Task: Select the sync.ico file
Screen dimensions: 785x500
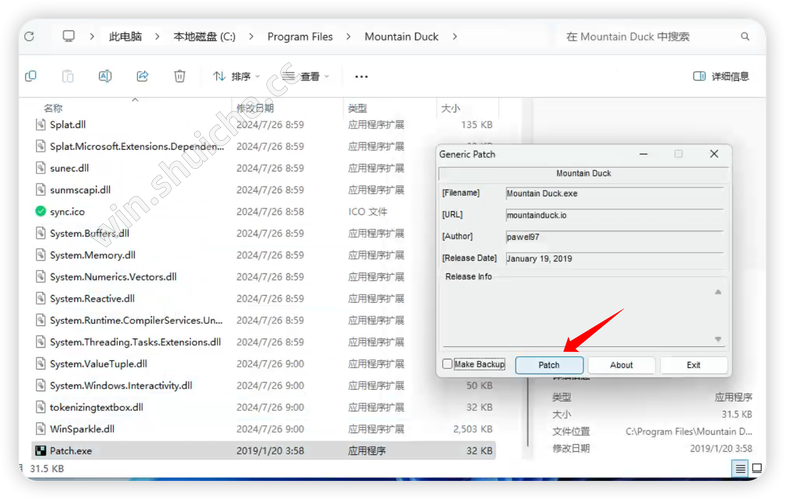Action: pos(67,211)
